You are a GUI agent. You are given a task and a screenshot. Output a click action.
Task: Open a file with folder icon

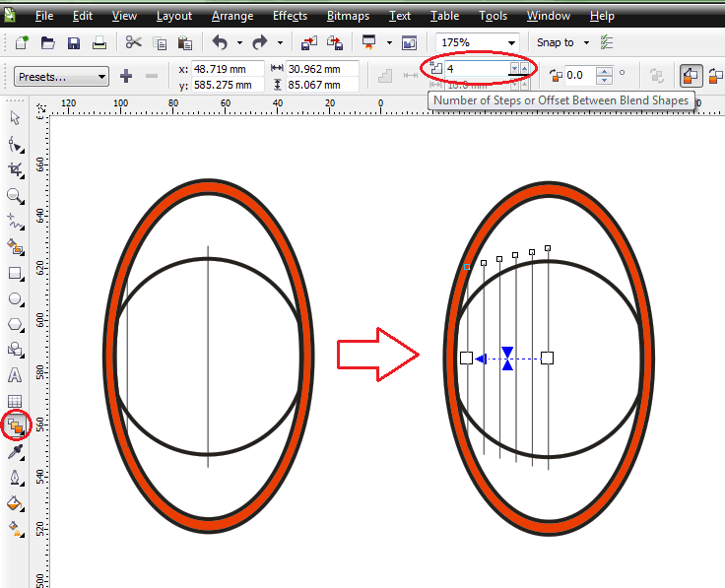47,43
